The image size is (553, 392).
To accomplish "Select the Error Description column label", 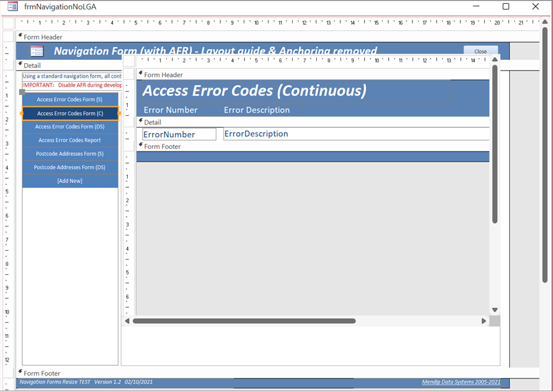I will pyautogui.click(x=260, y=109).
